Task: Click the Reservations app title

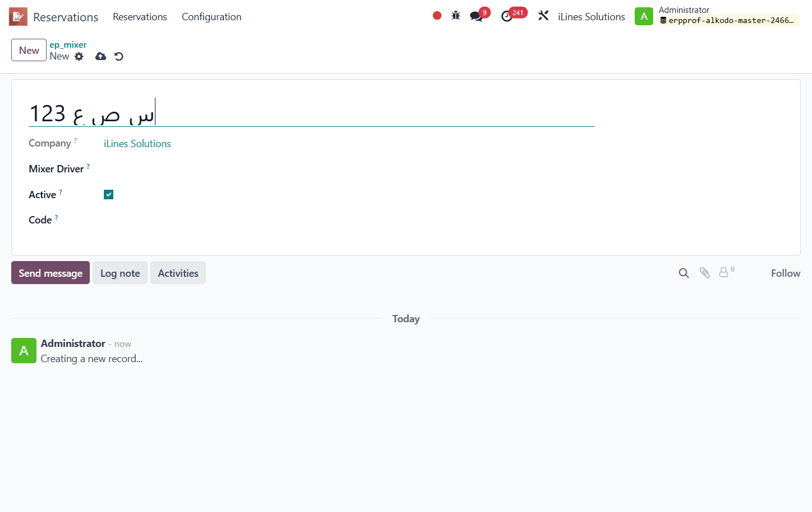Action: (x=66, y=17)
